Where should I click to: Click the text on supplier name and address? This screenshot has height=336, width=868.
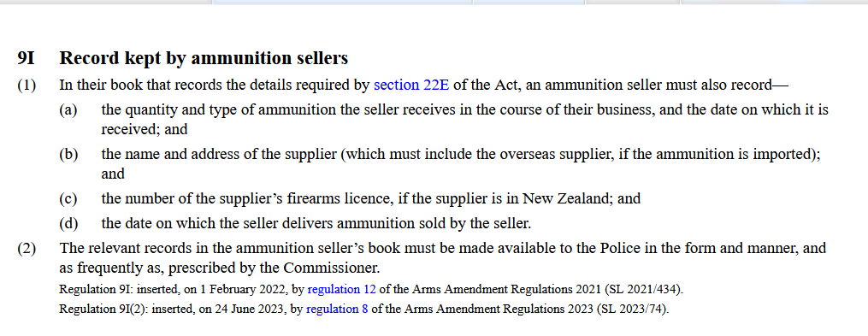(461, 164)
